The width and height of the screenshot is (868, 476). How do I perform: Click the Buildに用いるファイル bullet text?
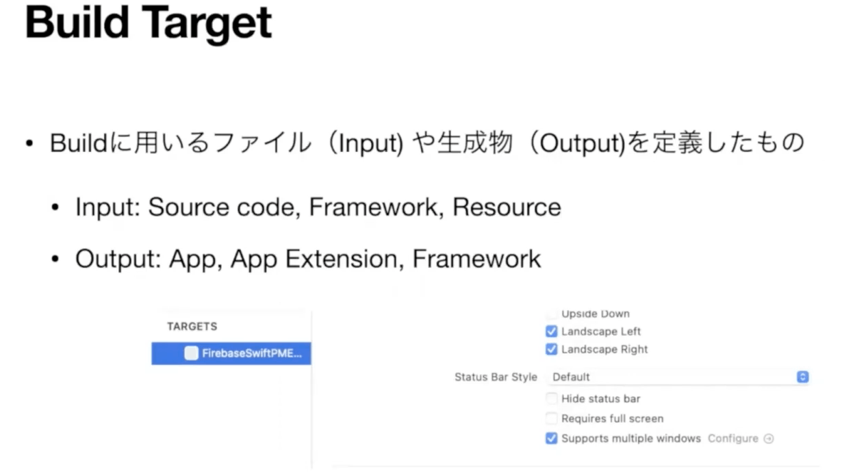coord(426,144)
